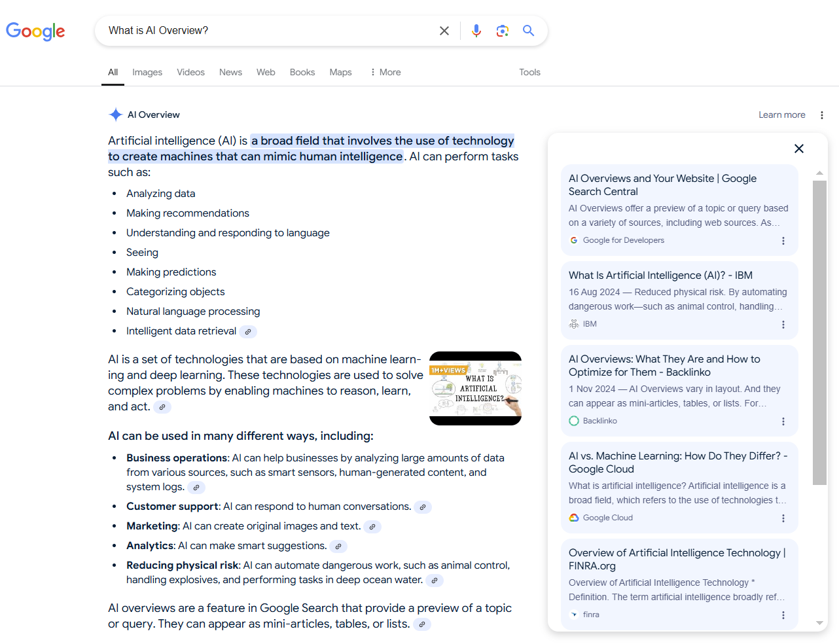Open source link after 'Intelligent data retrieval'
Image resolution: width=839 pixels, height=644 pixels.
point(248,332)
